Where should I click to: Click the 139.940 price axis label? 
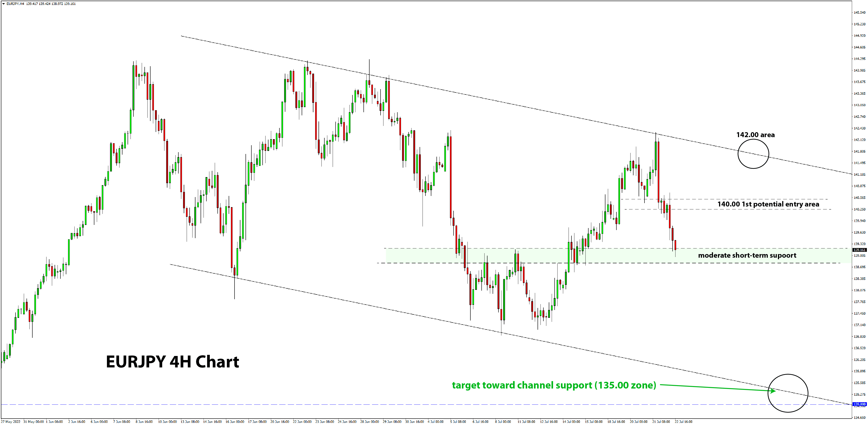tap(859, 221)
